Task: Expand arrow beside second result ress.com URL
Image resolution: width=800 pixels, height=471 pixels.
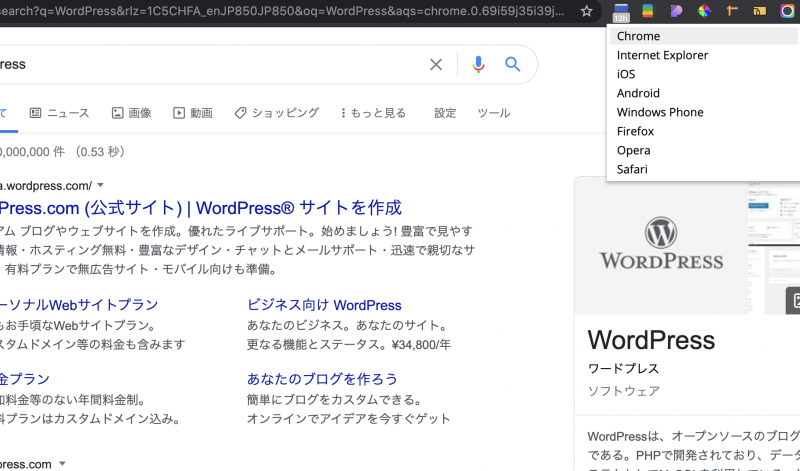Action: pyautogui.click(x=62, y=464)
